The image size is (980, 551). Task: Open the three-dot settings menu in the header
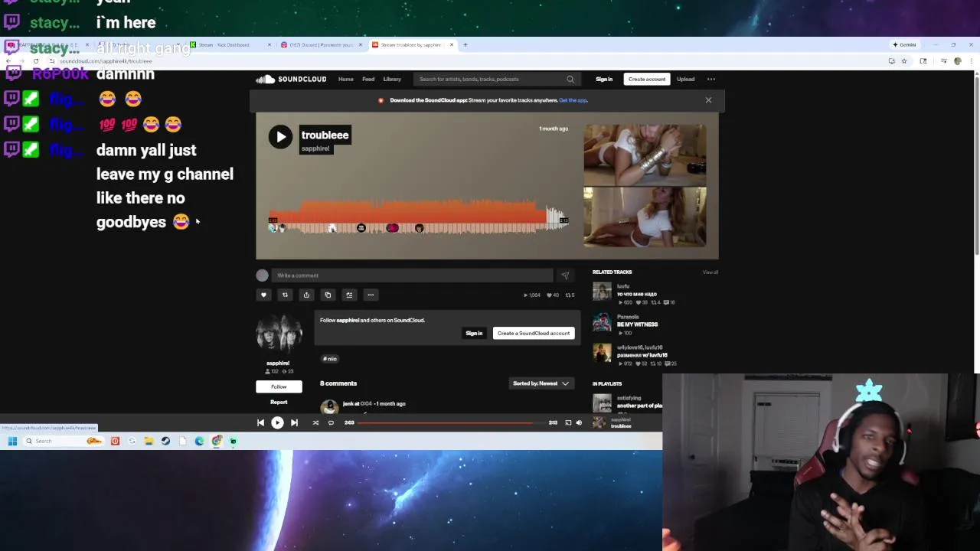point(710,79)
